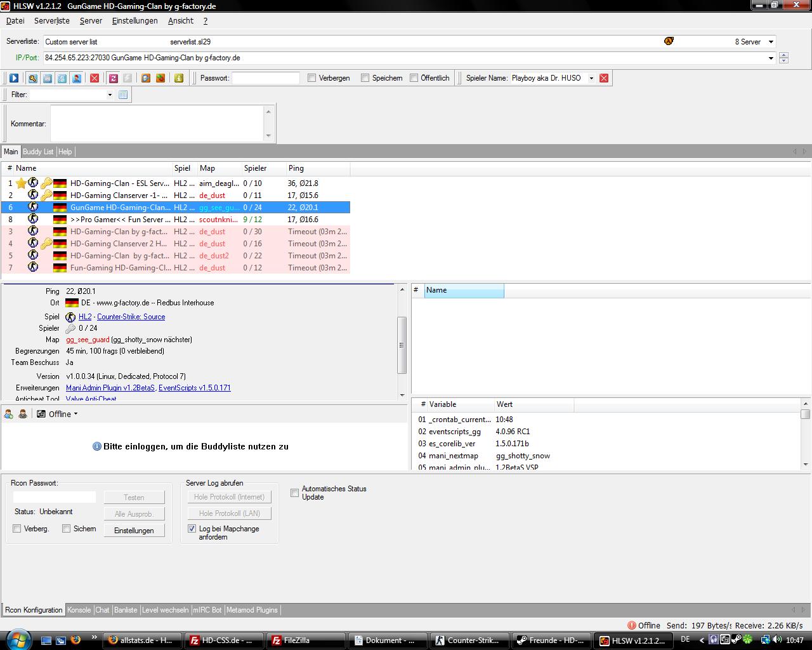Switch to the Banliste tab

pos(126,610)
